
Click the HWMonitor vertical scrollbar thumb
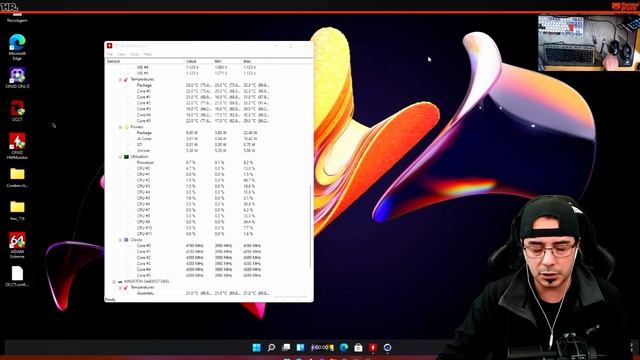pyautogui.click(x=311, y=227)
